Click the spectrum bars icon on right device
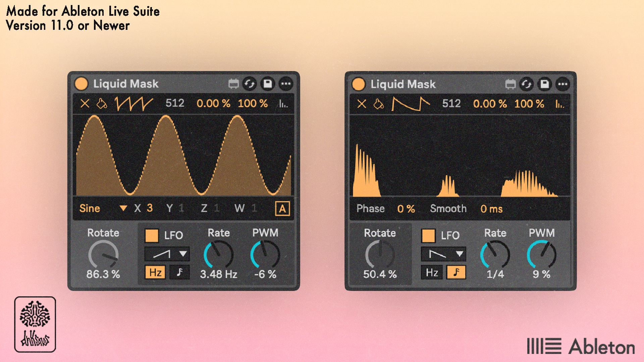644x362 pixels. [x=559, y=104]
